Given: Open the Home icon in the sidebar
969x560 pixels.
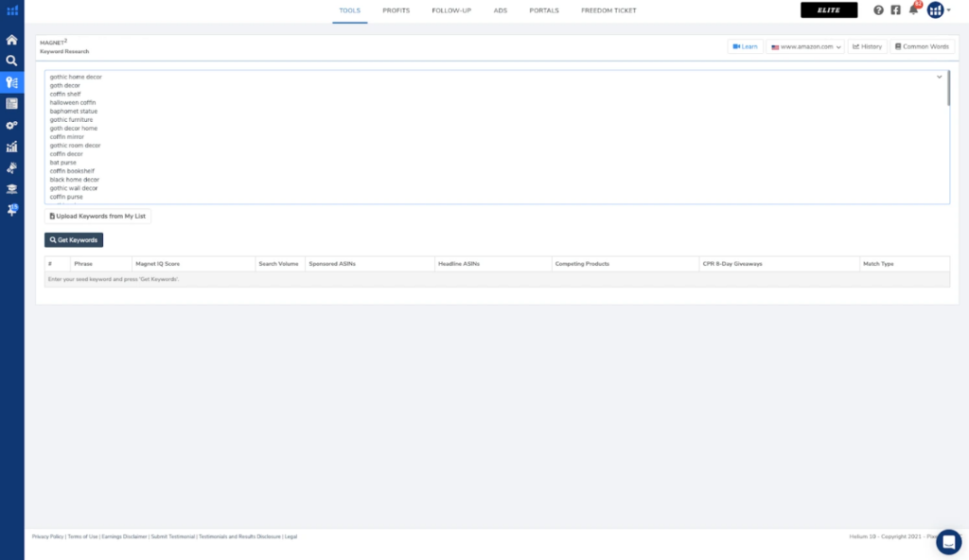Looking at the screenshot, I should pyautogui.click(x=11, y=40).
